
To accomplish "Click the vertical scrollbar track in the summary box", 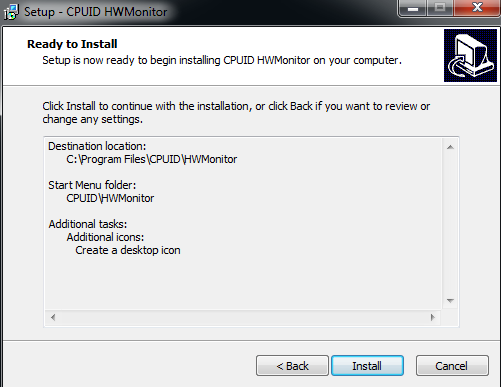I will coord(450,224).
